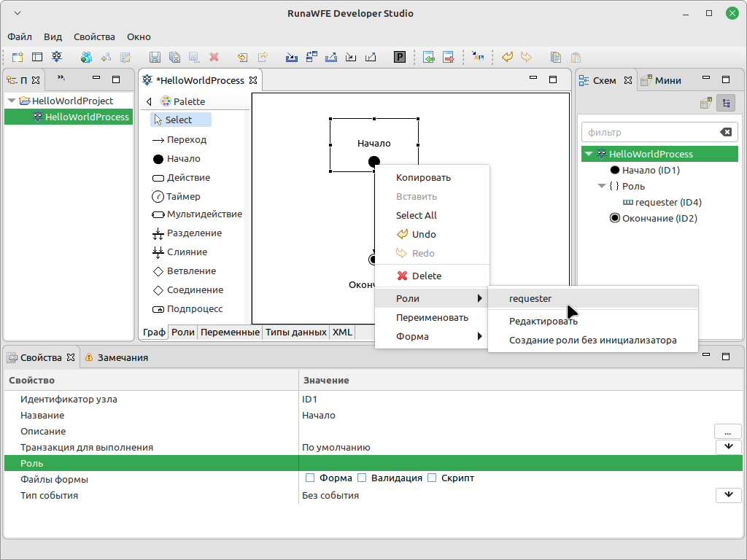The height and width of the screenshot is (560, 747).
Task: Switch to the Типы данных tab
Action: coord(296,332)
